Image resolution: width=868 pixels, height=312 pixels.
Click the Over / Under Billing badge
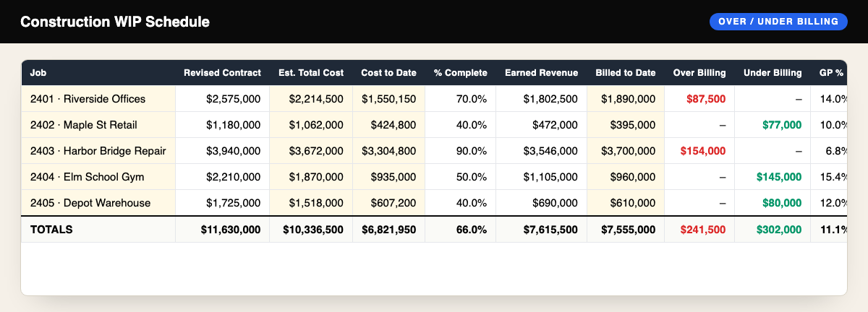778,22
